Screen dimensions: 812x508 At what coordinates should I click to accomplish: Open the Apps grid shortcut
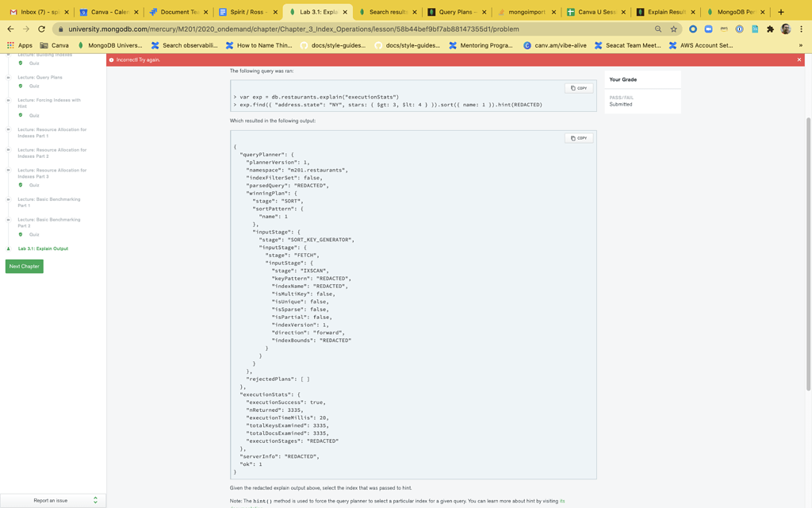tap(20, 45)
